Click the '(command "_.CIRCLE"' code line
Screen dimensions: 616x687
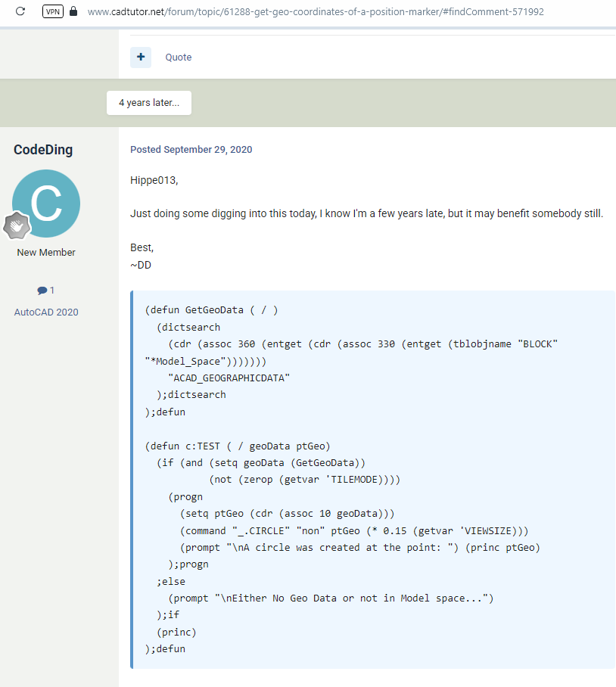pos(354,530)
